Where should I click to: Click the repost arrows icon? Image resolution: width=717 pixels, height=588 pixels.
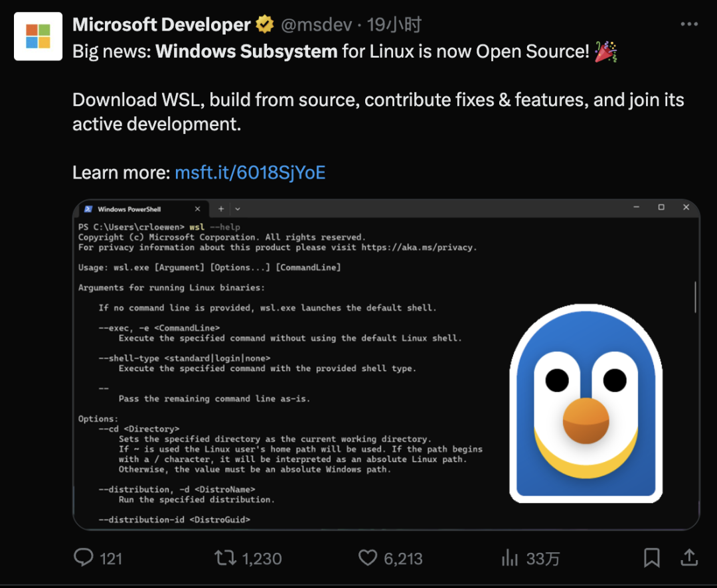tap(226, 557)
